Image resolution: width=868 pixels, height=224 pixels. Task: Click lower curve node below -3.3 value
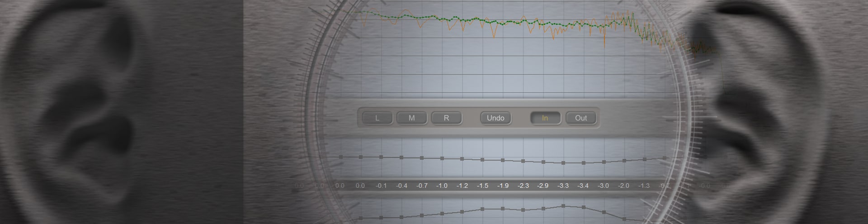tap(563, 206)
